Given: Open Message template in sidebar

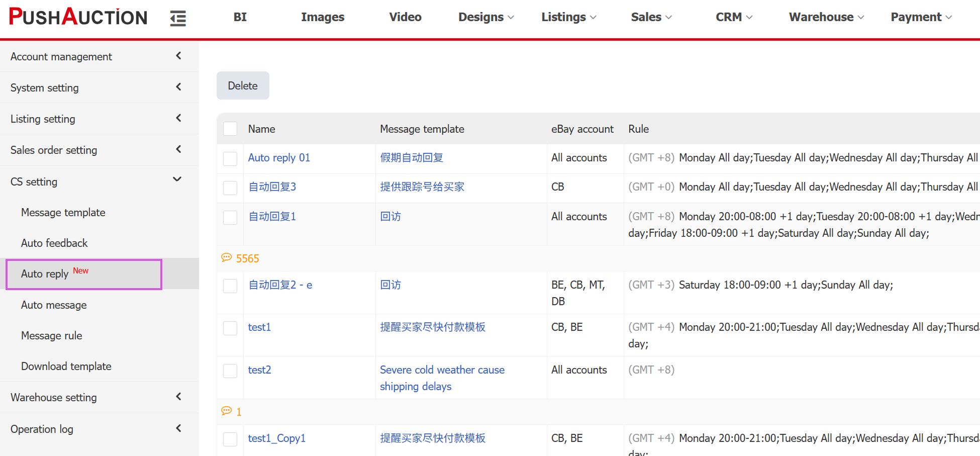Looking at the screenshot, I should 63,212.
